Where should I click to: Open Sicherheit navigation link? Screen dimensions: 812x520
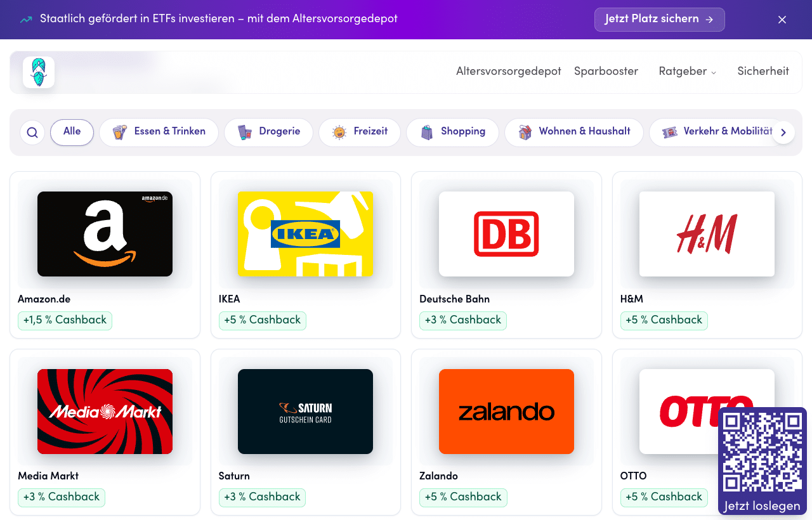pos(763,72)
